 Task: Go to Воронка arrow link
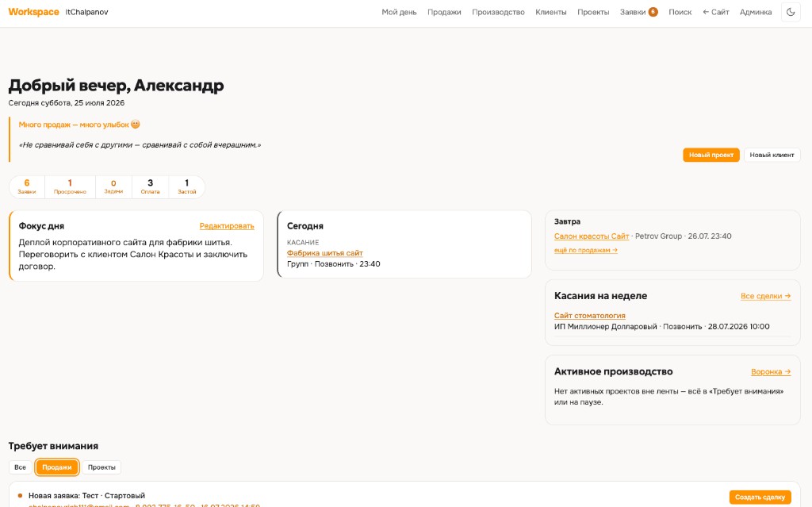pos(771,371)
